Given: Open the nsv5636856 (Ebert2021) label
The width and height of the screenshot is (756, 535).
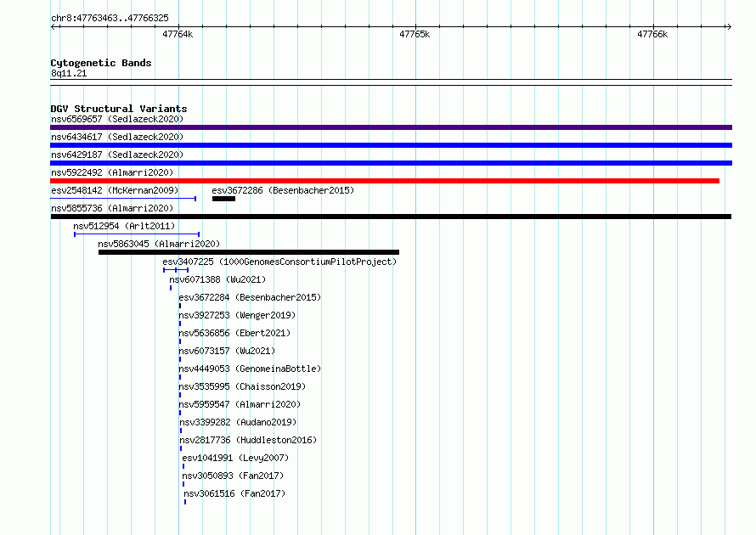Looking at the screenshot, I should pos(234,333).
